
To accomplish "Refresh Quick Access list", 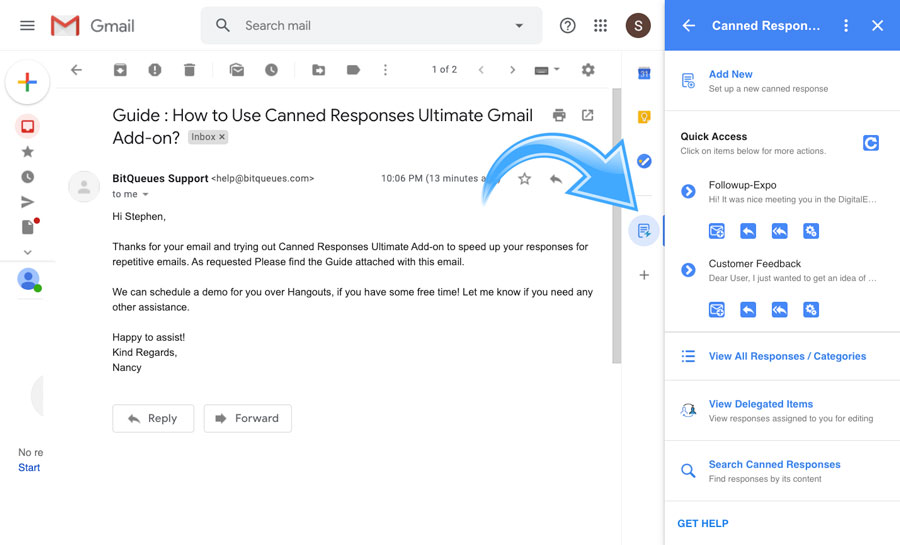I will coord(870,143).
